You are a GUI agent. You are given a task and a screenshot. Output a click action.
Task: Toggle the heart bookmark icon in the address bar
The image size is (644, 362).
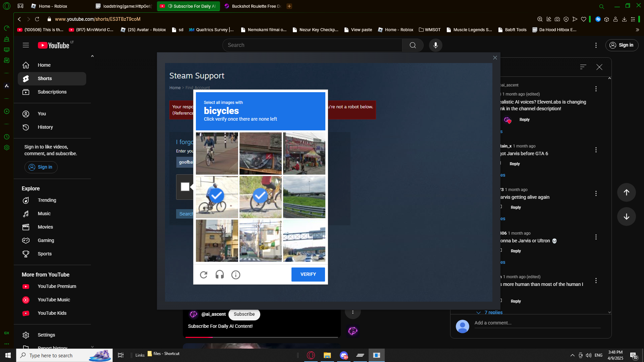click(x=584, y=19)
